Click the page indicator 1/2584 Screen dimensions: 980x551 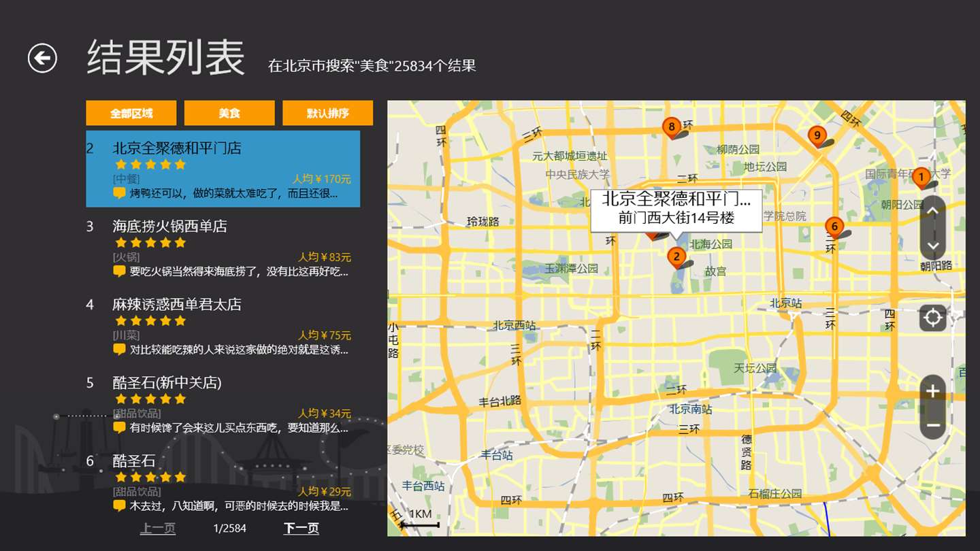[229, 529]
